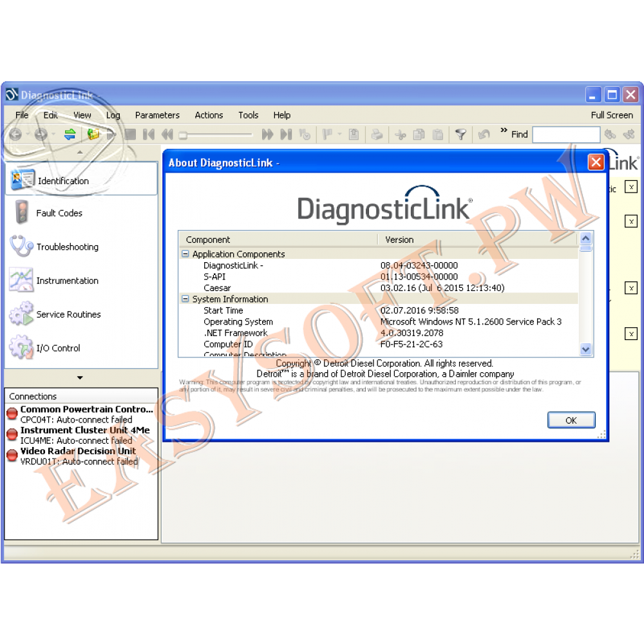The height and width of the screenshot is (644, 644).
Task: Click the find previous binoculars icon
Action: click(x=611, y=135)
